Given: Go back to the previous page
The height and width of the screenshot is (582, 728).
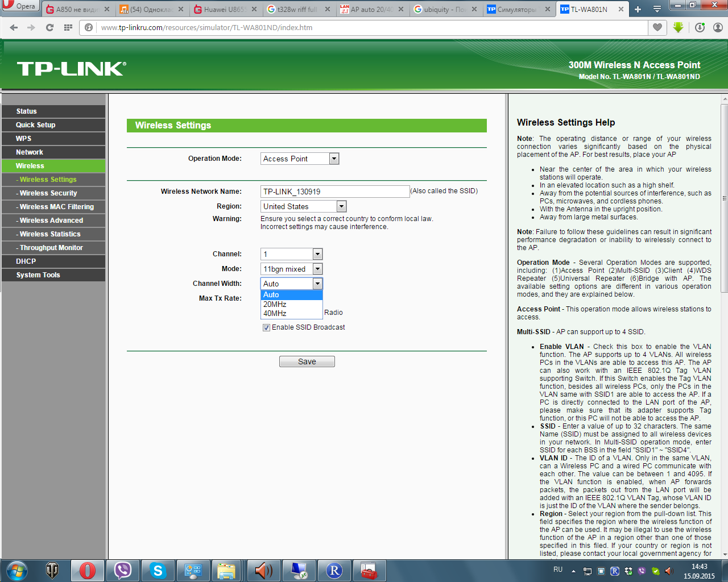Looking at the screenshot, I should tap(14, 27).
